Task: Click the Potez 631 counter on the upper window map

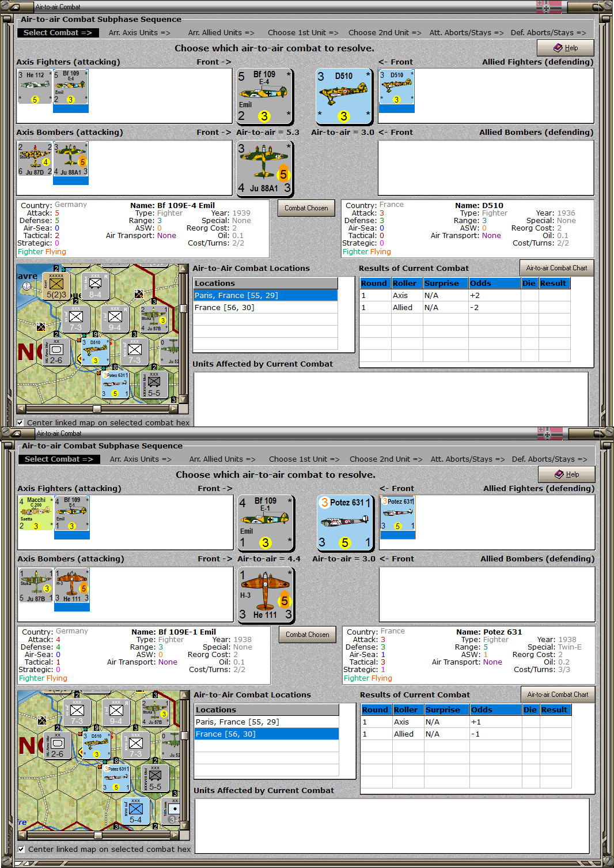Action: click(x=115, y=384)
